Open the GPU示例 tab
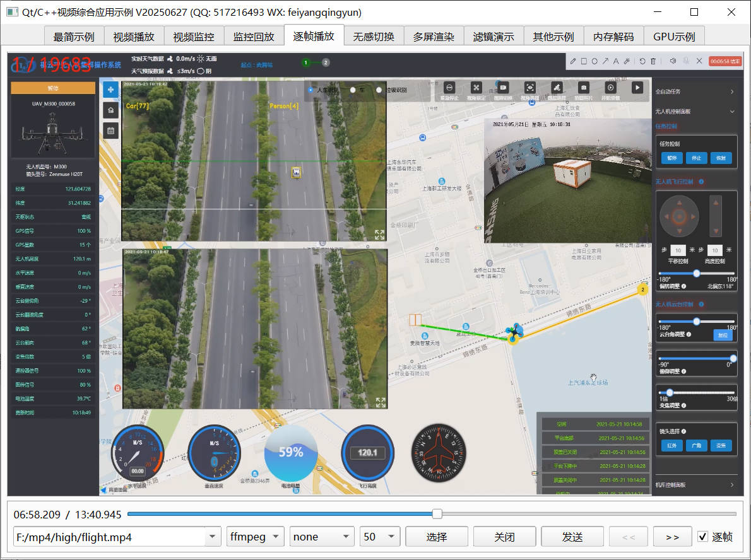 click(674, 37)
